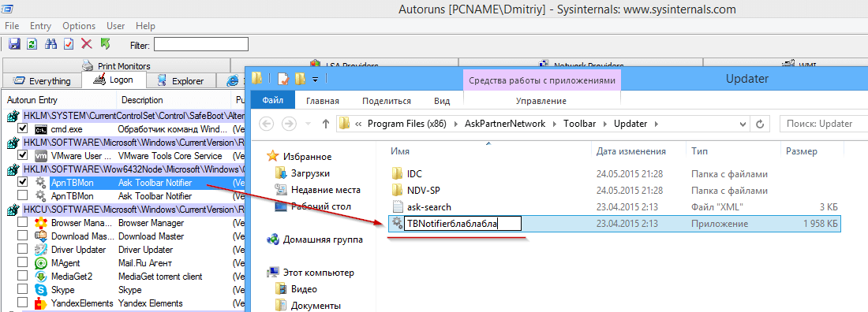Click the NDV-SP folder icon
This screenshot has height=312, width=868.
pos(398,191)
